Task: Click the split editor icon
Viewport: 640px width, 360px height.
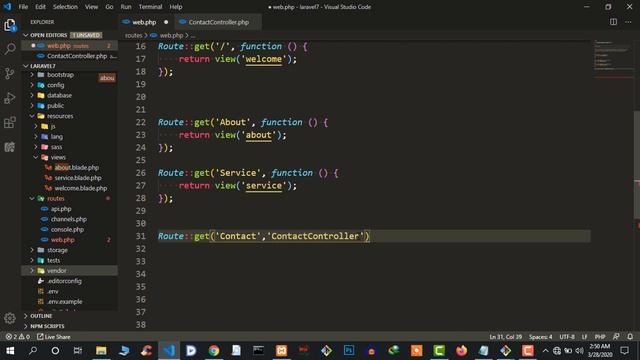Action: [613, 22]
